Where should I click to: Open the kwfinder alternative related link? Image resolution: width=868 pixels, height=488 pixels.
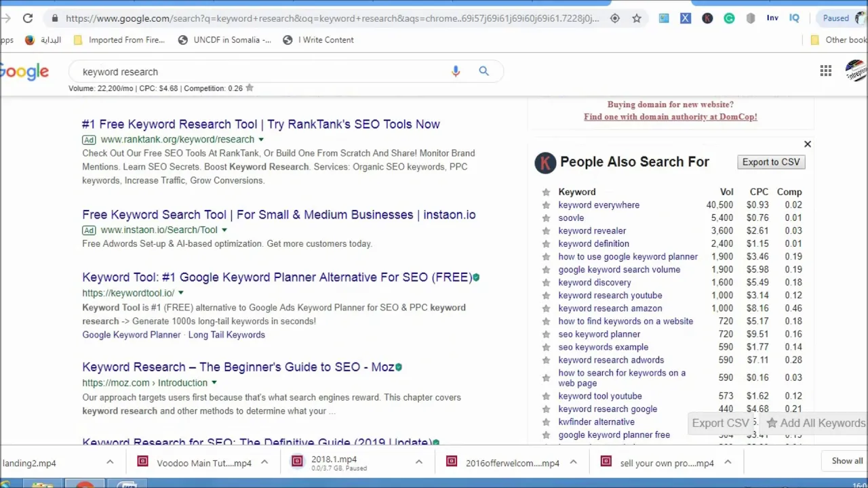596,422
